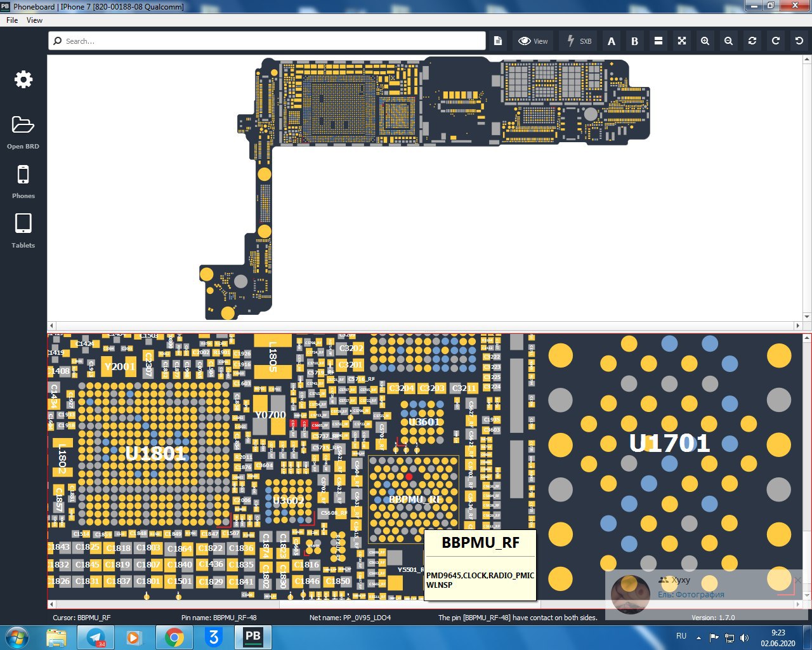Viewport: 812px width, 650px height.
Task: Select the L1805 inductor
Action: click(x=273, y=357)
